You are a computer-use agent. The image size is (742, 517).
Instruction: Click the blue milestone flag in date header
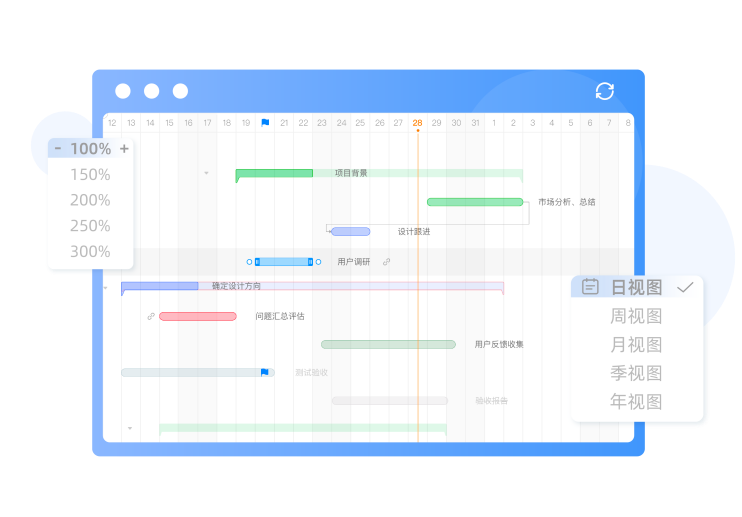tap(265, 123)
